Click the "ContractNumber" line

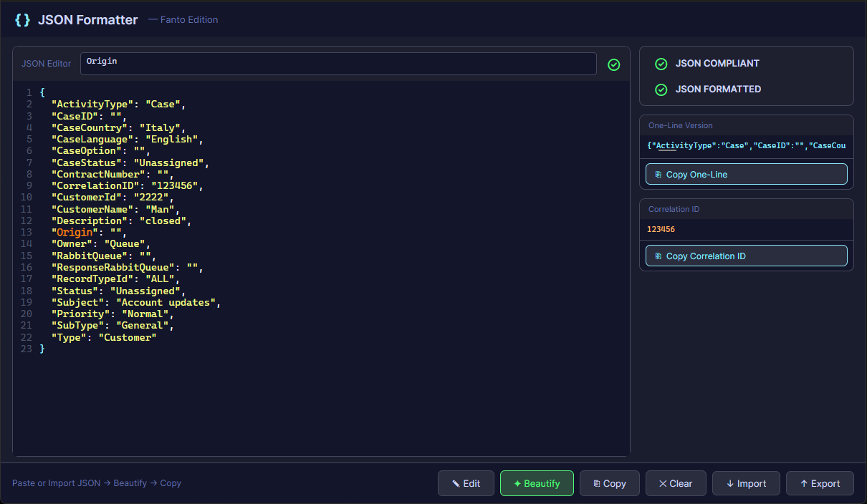pyautogui.click(x=112, y=174)
